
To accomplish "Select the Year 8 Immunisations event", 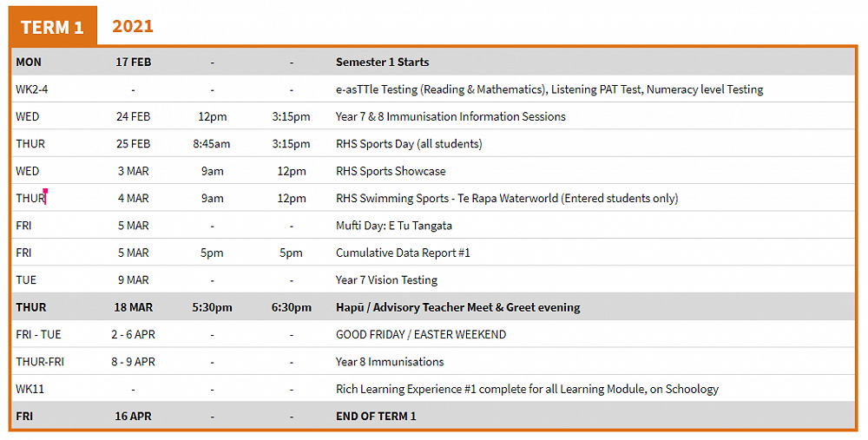I will 390,362.
